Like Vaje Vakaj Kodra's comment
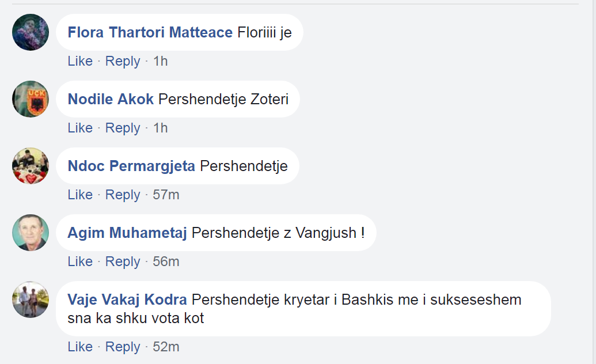Image resolution: width=596 pixels, height=364 pixels. point(80,347)
